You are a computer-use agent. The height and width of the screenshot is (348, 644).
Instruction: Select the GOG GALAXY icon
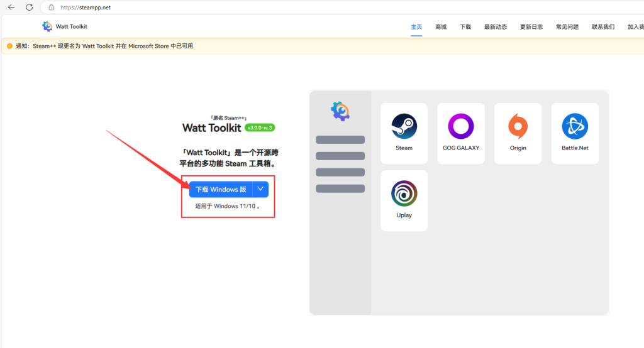click(x=460, y=126)
